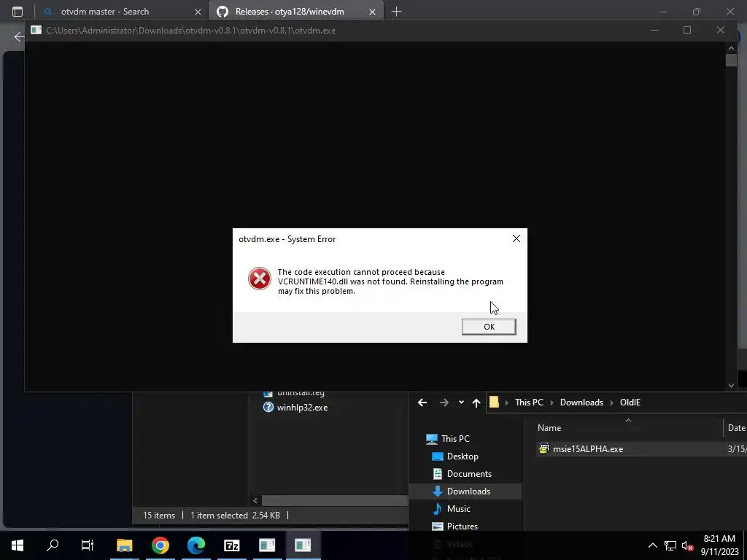Select winhlp32.exe in the file list
Viewport: 747px width, 560px height.
(302, 408)
